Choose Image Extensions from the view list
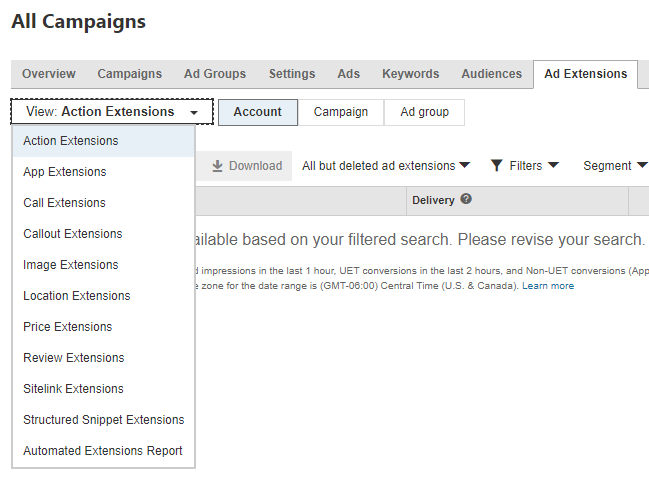 103,265
